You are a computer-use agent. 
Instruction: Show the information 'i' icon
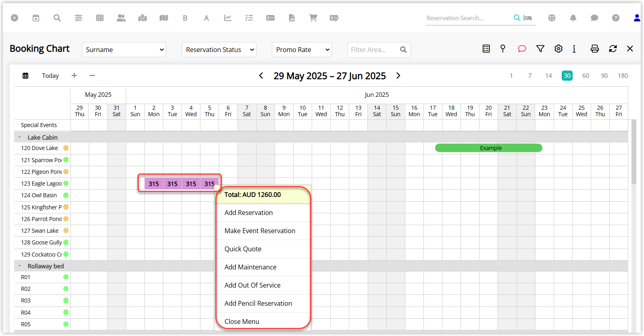(x=574, y=49)
